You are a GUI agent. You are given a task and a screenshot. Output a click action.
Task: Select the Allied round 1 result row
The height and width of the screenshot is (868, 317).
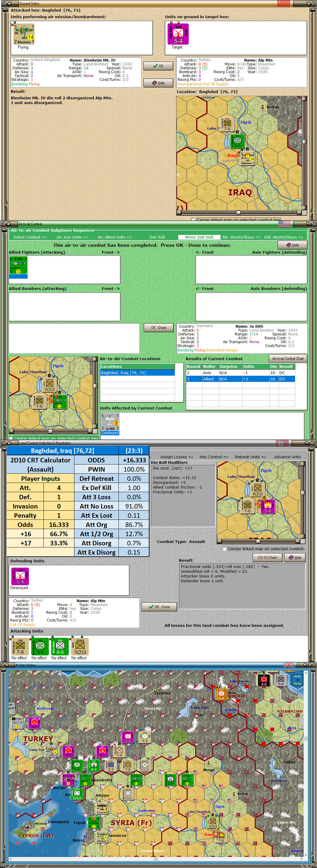pyautogui.click(x=241, y=379)
